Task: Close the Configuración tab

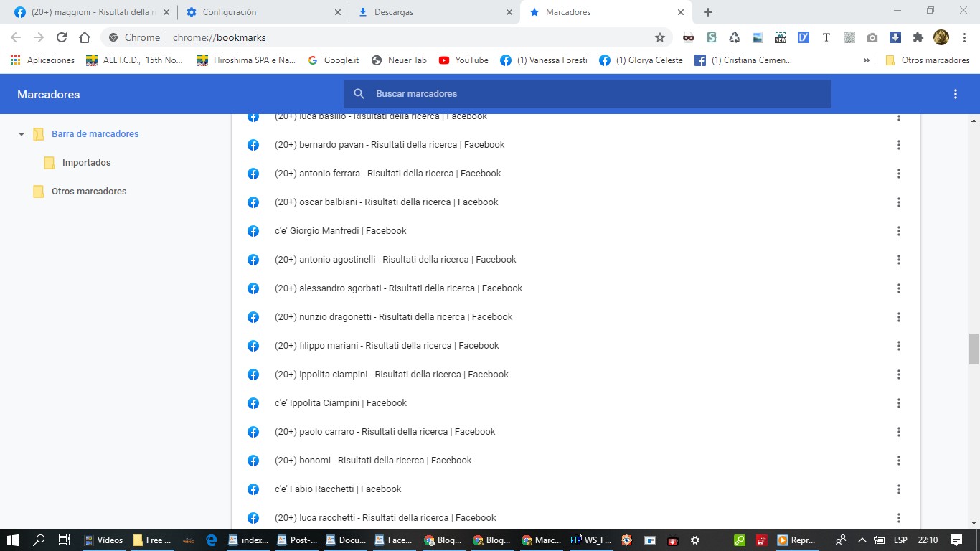Action: [338, 12]
